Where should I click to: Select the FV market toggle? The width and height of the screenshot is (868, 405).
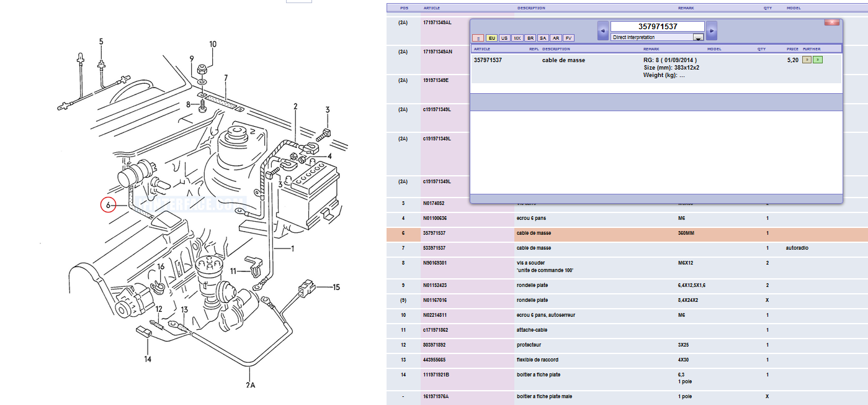coord(569,38)
